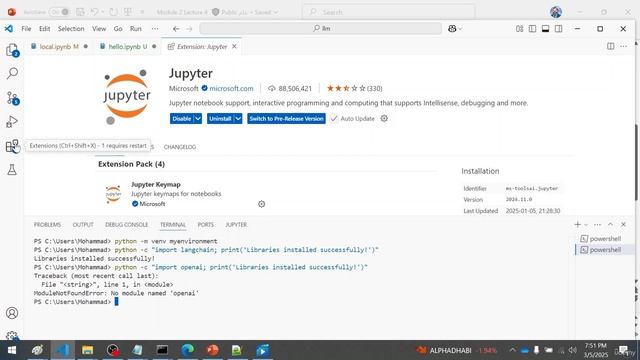
Task: Open terminal panel ellipsis menu
Action: (598, 224)
